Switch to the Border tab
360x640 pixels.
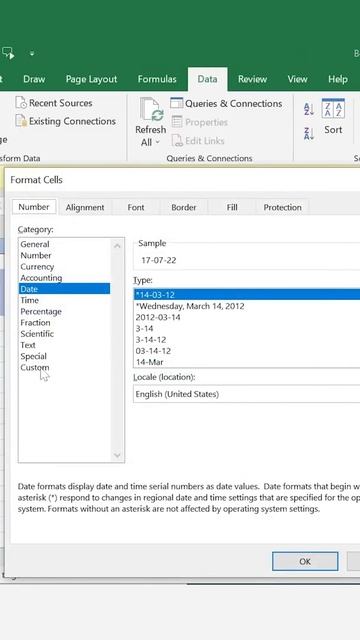184,207
